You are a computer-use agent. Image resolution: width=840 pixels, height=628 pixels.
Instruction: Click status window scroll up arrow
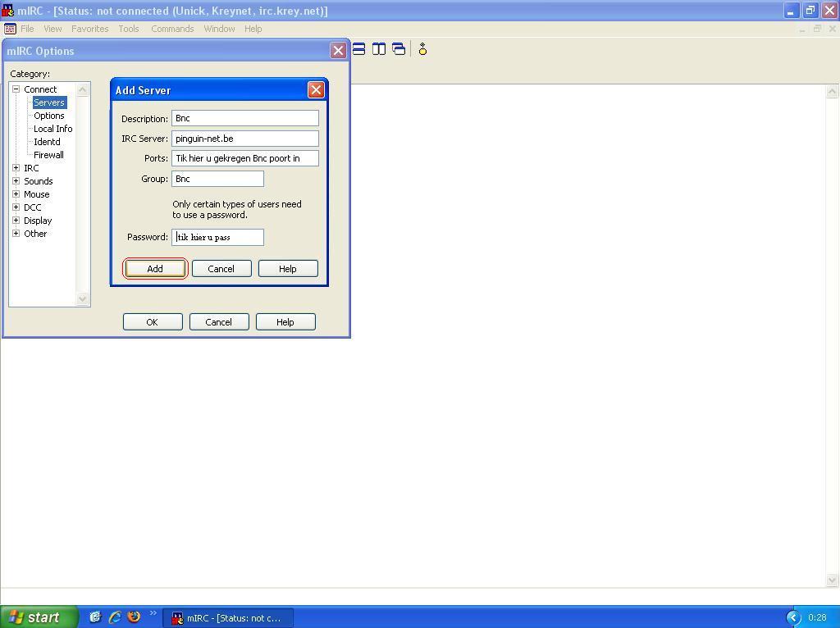(x=832, y=92)
